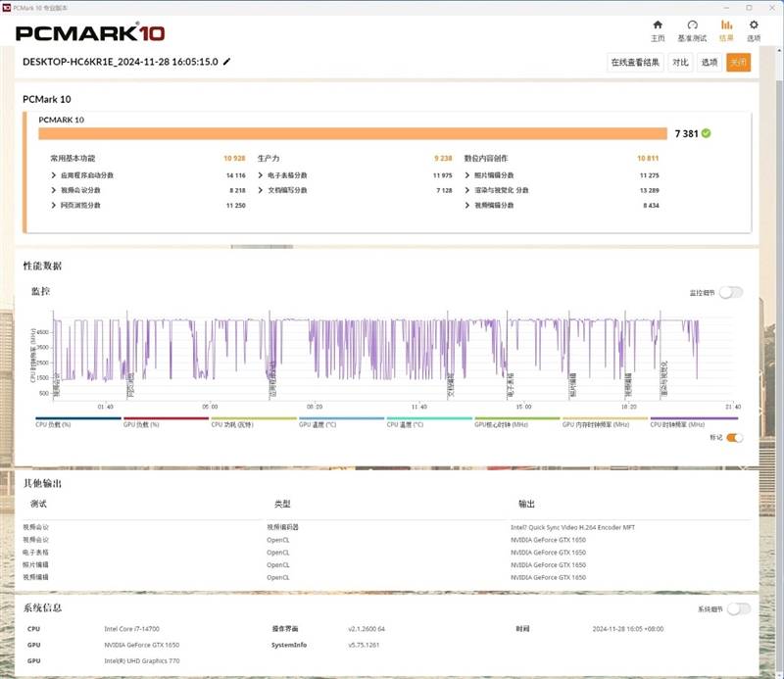
Task: Click the 在线查看结果 button
Action: (x=636, y=63)
